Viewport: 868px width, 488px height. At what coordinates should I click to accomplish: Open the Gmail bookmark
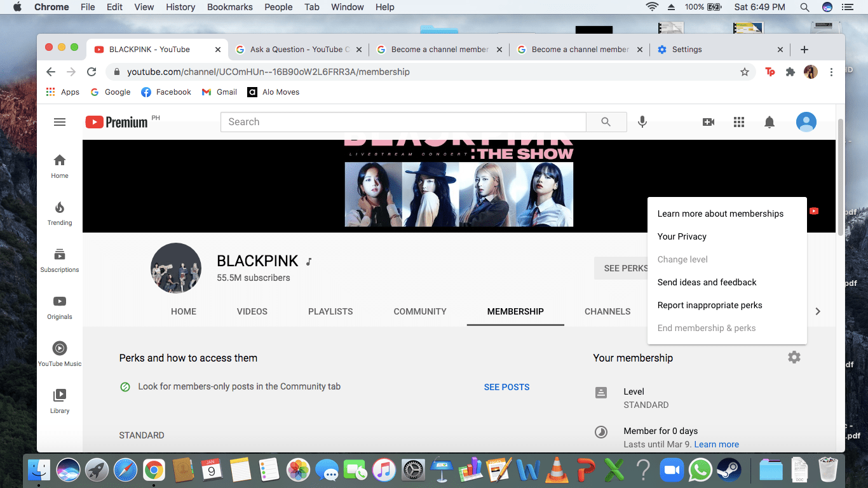pos(219,92)
